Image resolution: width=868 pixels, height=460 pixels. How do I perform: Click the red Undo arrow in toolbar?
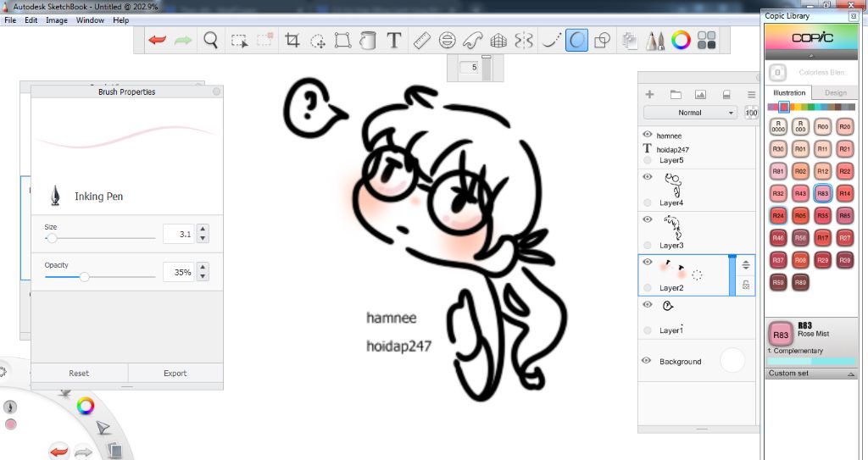coord(157,40)
